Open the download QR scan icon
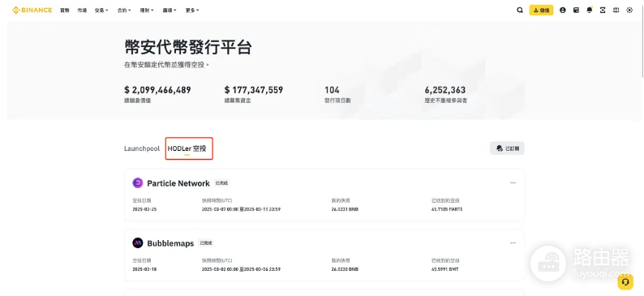Viewport: 644px width, 296px height. (x=603, y=11)
